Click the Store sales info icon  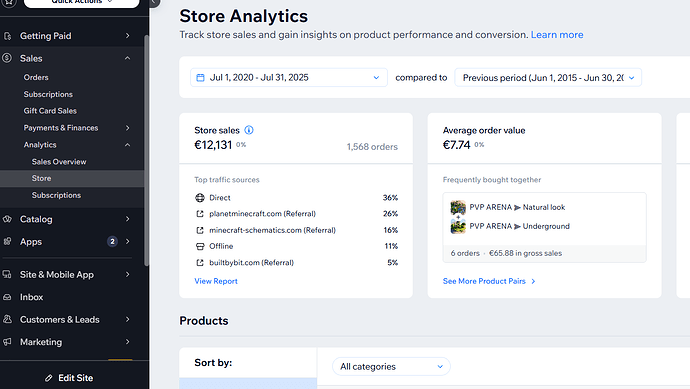(249, 130)
